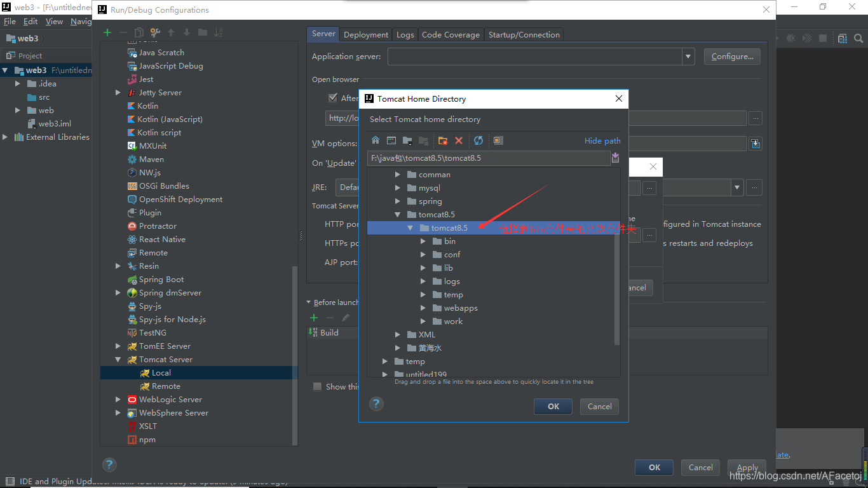Open Application server dropdown arrow
This screenshot has height=488, width=868.
[689, 57]
